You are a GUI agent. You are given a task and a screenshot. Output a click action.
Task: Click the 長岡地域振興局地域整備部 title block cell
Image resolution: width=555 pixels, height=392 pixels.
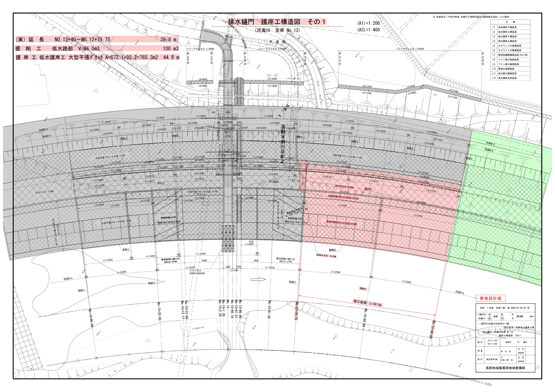[505, 368]
